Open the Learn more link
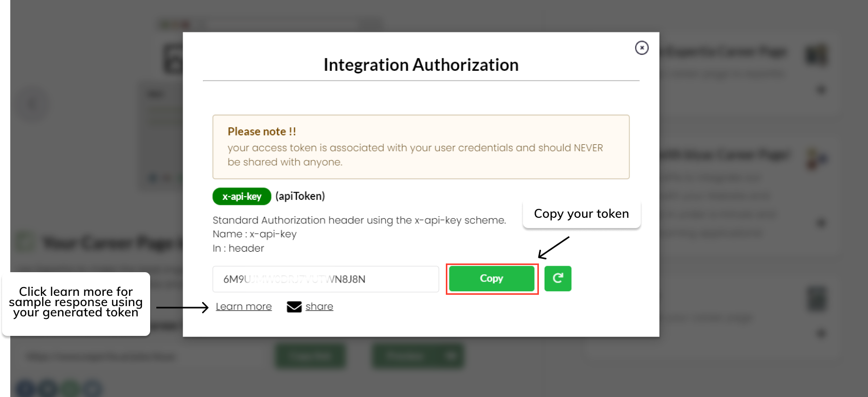This screenshot has height=397, width=868. pos(244,307)
